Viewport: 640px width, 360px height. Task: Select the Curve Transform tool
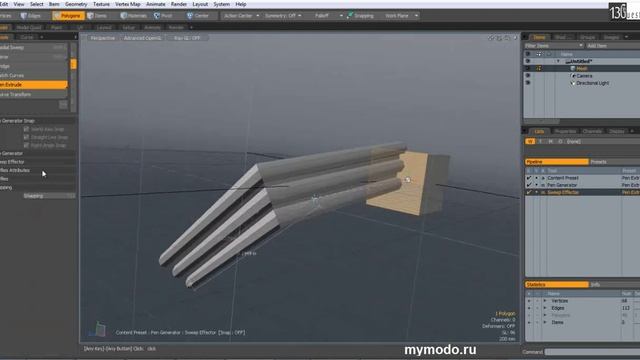tap(33, 94)
